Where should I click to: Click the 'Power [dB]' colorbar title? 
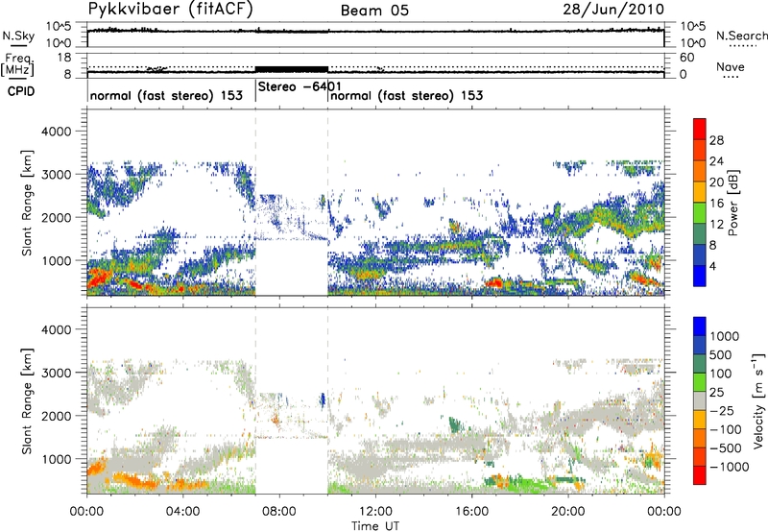[x=732, y=203]
